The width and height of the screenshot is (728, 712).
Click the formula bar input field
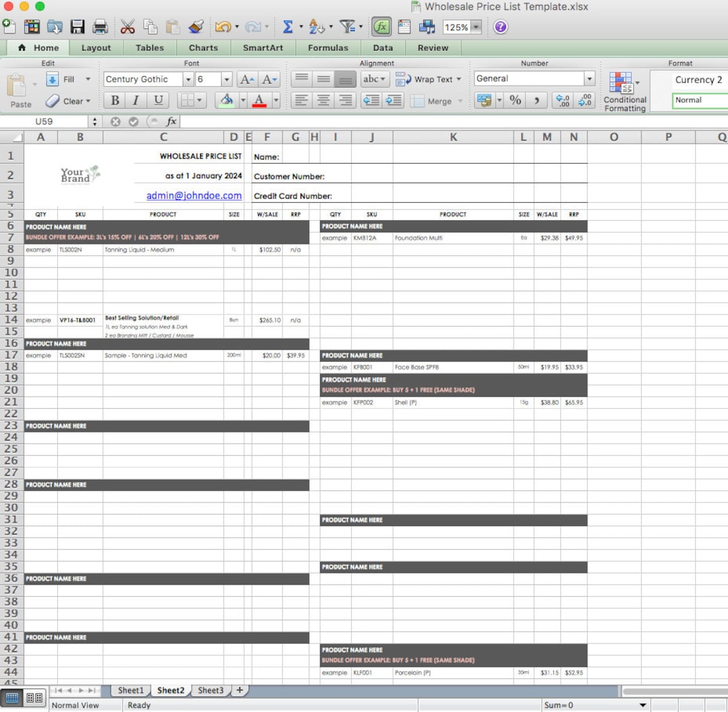click(x=453, y=121)
